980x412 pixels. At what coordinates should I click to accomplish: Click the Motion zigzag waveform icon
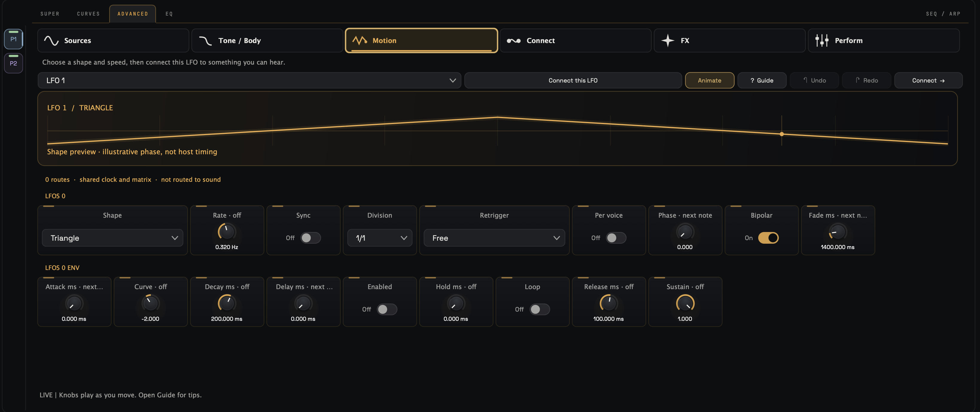(x=360, y=40)
